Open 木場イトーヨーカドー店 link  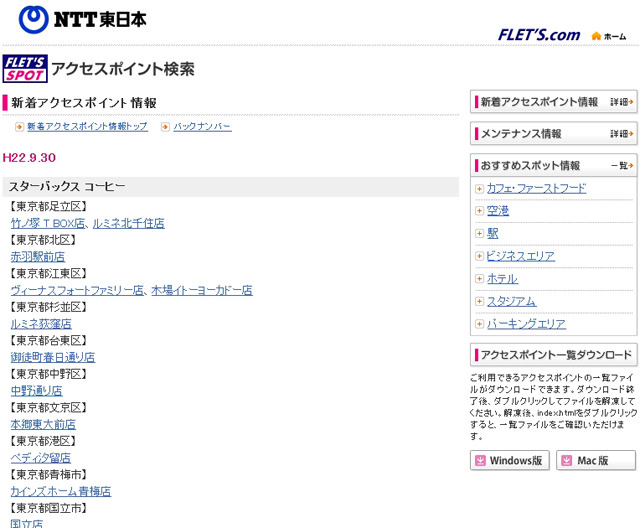202,290
